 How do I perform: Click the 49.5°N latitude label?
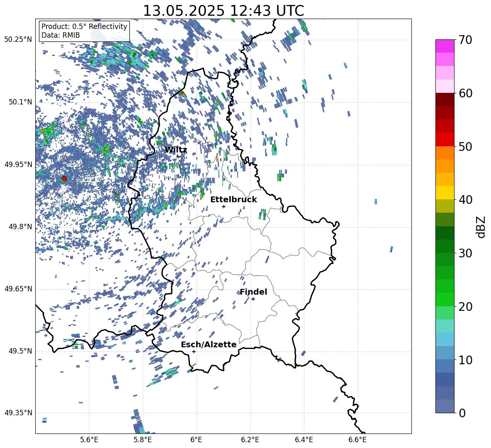[20, 351]
